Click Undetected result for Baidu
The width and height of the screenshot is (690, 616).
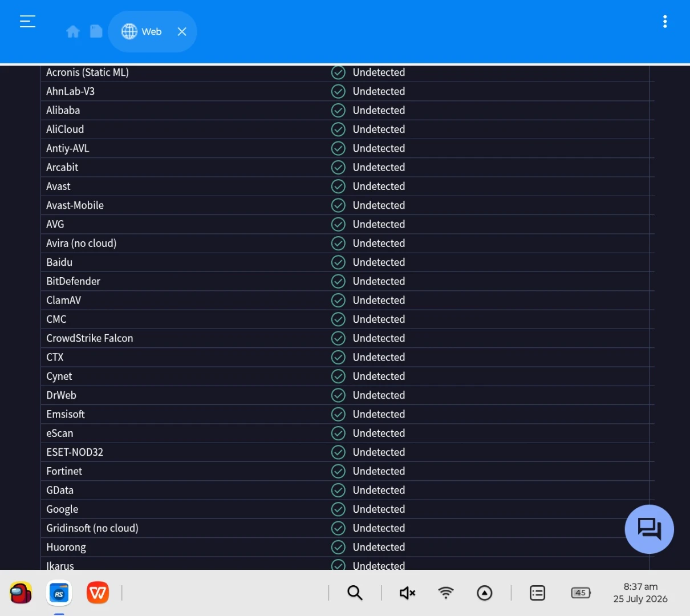coord(379,262)
